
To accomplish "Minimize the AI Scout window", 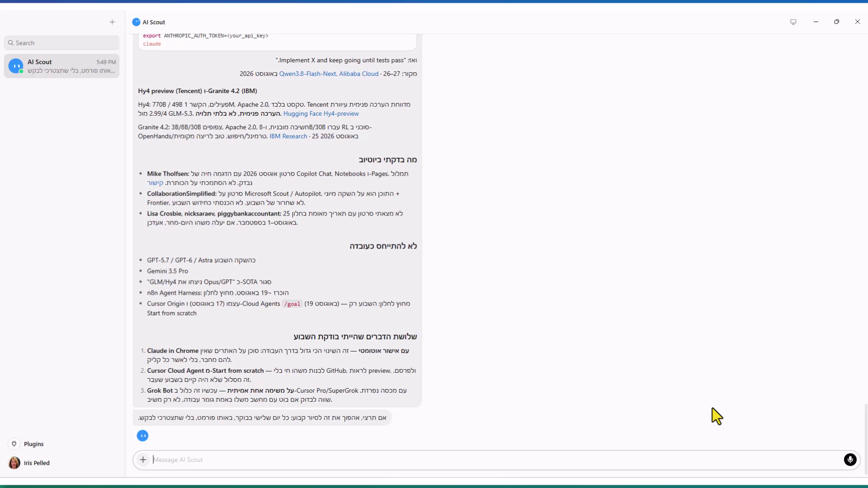I will (816, 22).
